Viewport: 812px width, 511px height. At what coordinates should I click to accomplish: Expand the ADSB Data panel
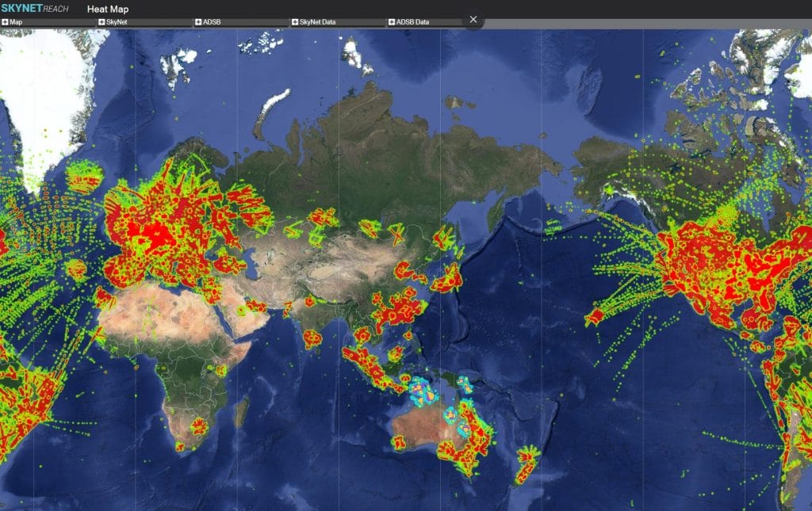(x=390, y=21)
